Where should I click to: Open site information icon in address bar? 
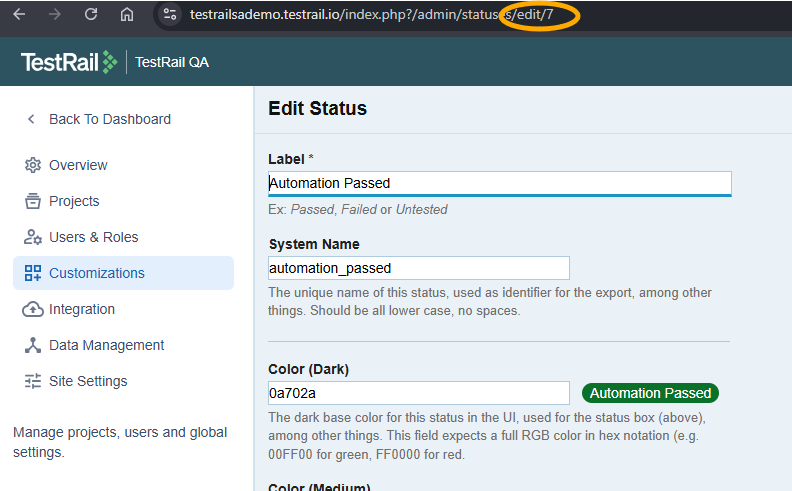[x=170, y=15]
